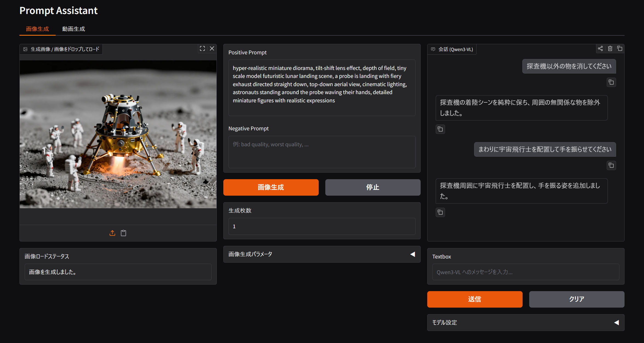Click the trash icon to clear chat
Screen dimensions: 644x343
click(x=610, y=49)
